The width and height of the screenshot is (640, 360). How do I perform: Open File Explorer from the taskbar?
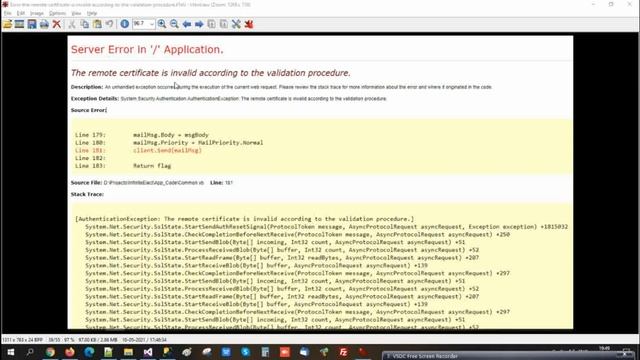(x=128, y=352)
